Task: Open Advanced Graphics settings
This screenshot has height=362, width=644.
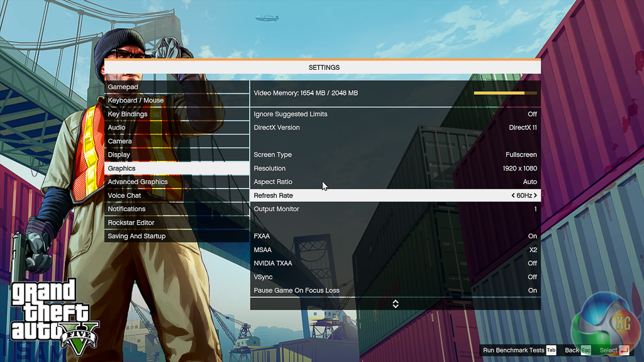Action: tap(177, 182)
